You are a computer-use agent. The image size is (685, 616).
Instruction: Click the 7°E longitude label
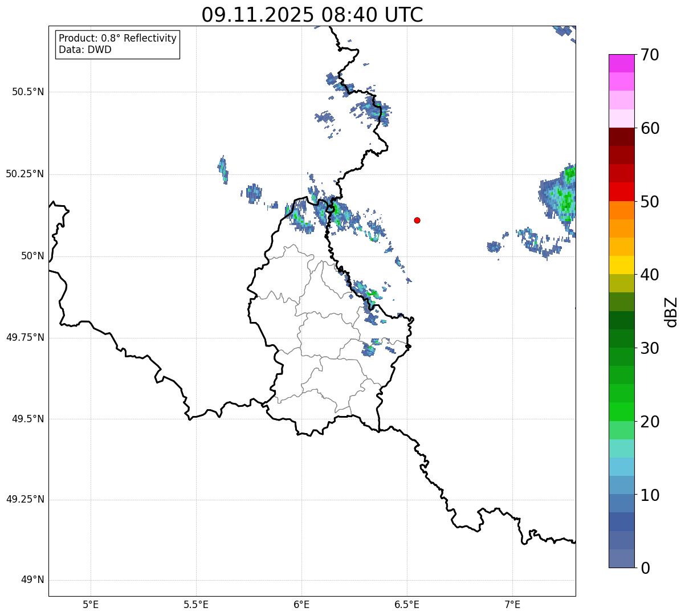[x=512, y=604]
